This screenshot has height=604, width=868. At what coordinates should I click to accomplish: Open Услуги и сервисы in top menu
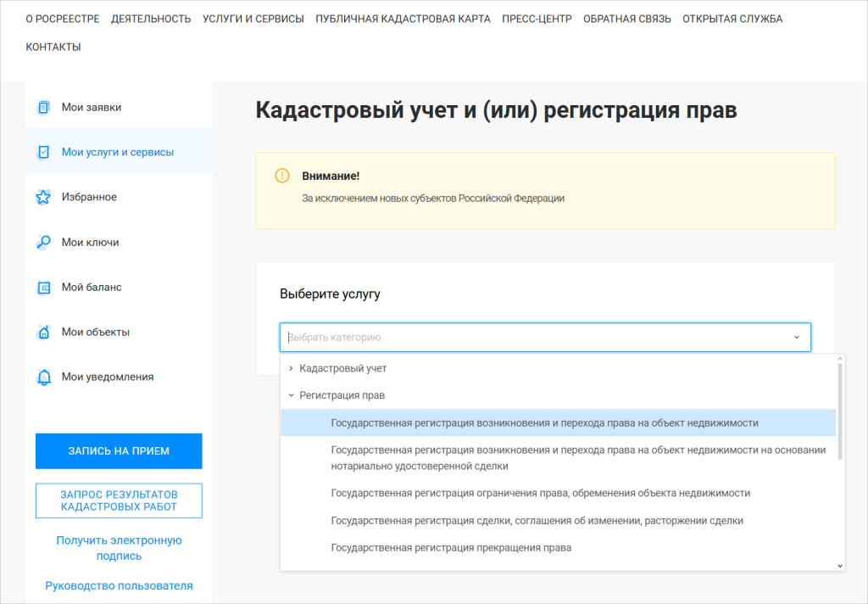[253, 19]
